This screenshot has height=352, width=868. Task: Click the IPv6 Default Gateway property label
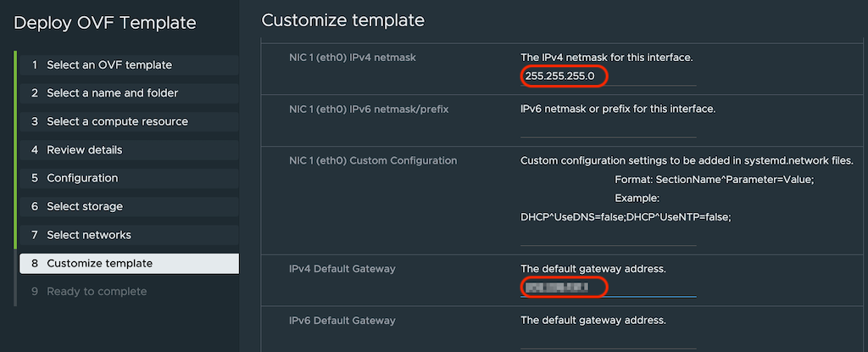pyautogui.click(x=342, y=321)
